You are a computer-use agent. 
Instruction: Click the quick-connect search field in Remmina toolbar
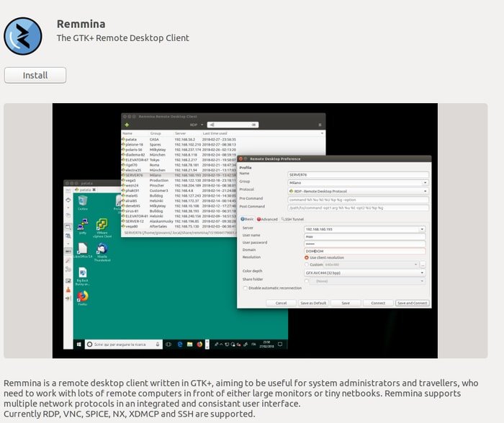pyautogui.click(x=233, y=125)
